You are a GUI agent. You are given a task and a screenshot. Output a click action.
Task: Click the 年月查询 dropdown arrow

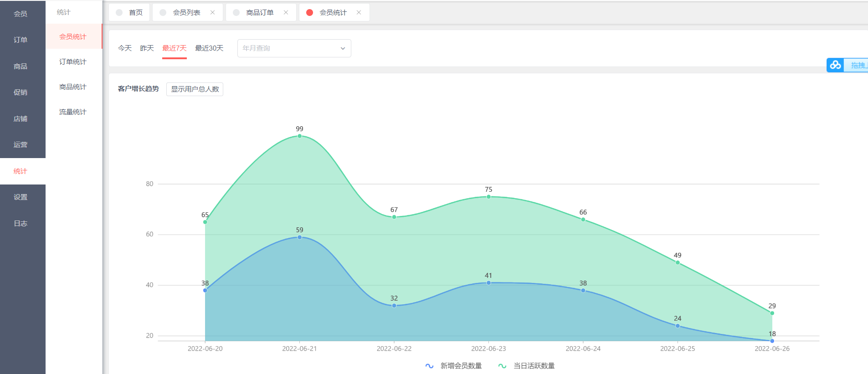tap(343, 48)
